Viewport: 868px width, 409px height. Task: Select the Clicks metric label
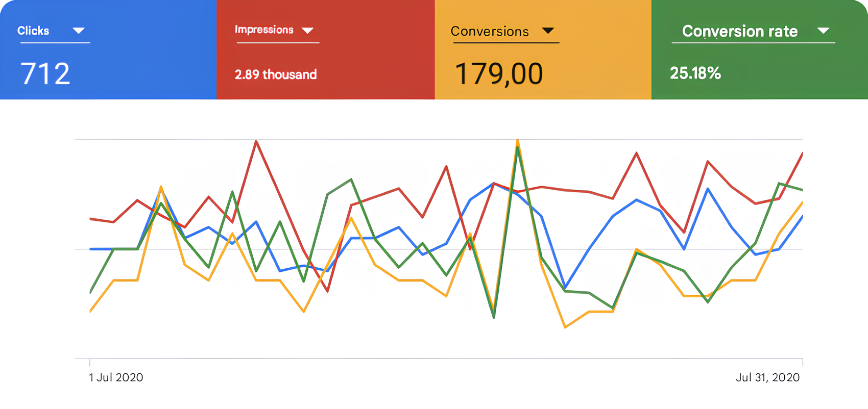point(33,31)
